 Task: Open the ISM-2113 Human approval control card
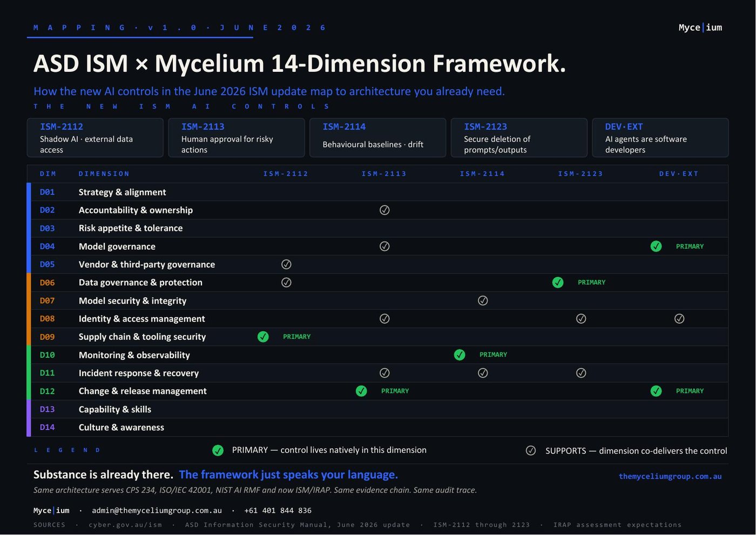point(237,138)
